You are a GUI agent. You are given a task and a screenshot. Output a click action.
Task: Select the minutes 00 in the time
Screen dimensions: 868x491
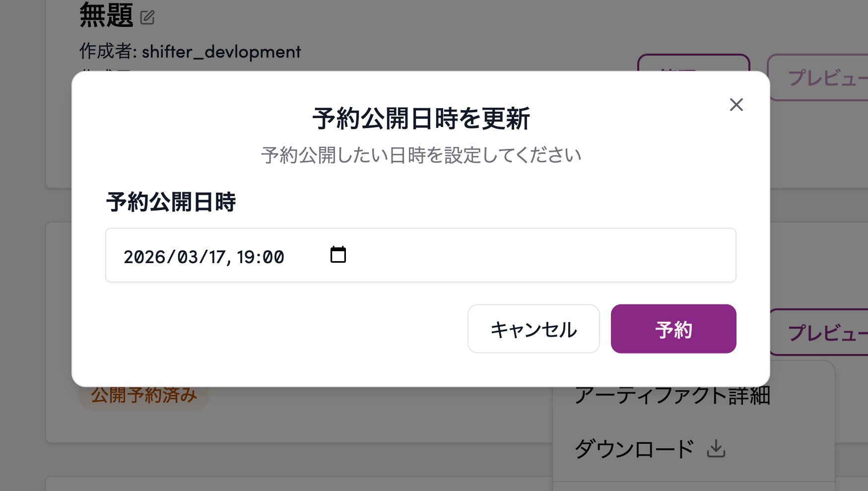[273, 257]
